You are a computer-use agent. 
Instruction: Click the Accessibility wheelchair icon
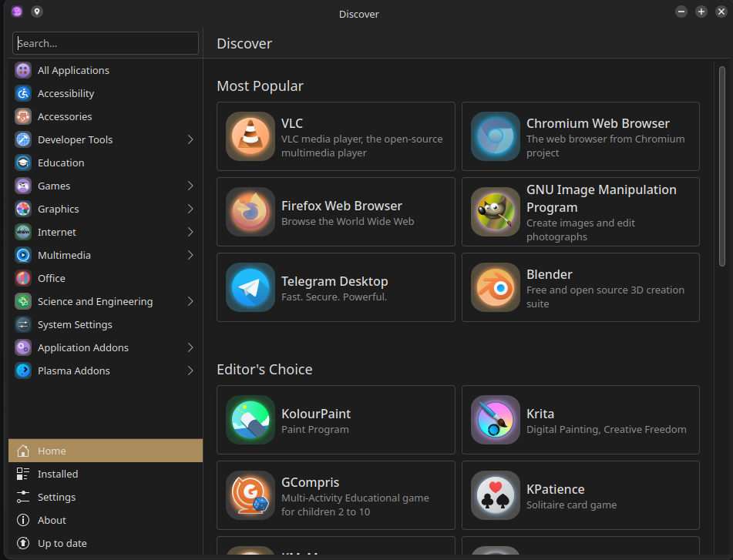pos(23,93)
